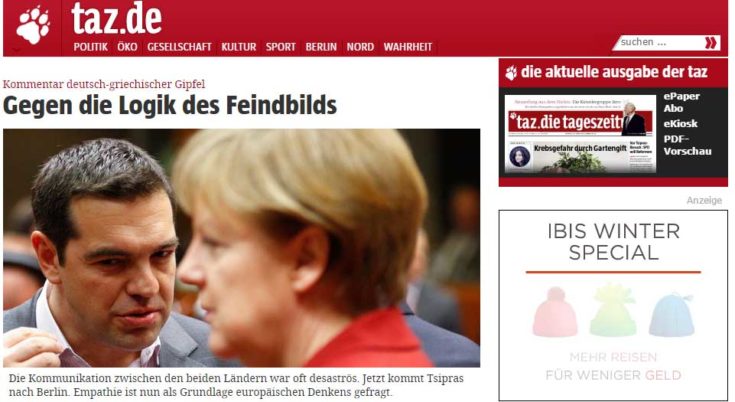Open the eKiosk link
735x402 pixels.
click(x=680, y=124)
